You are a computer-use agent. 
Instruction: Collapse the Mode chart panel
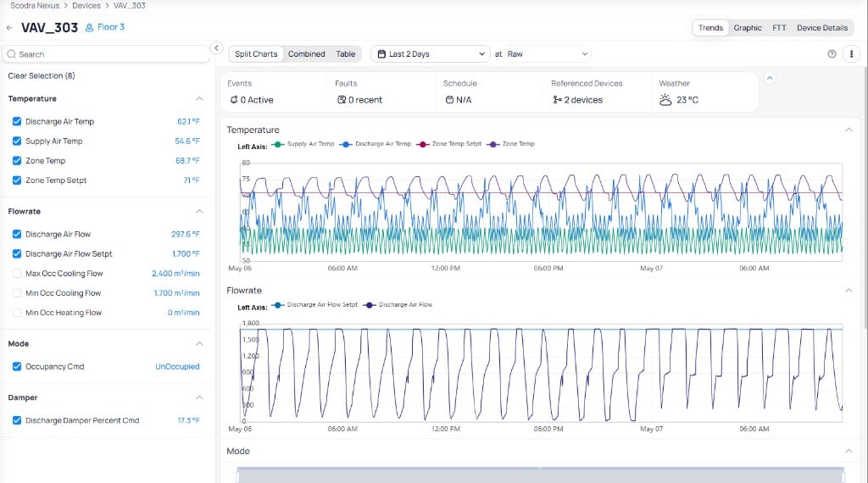pyautogui.click(x=849, y=452)
